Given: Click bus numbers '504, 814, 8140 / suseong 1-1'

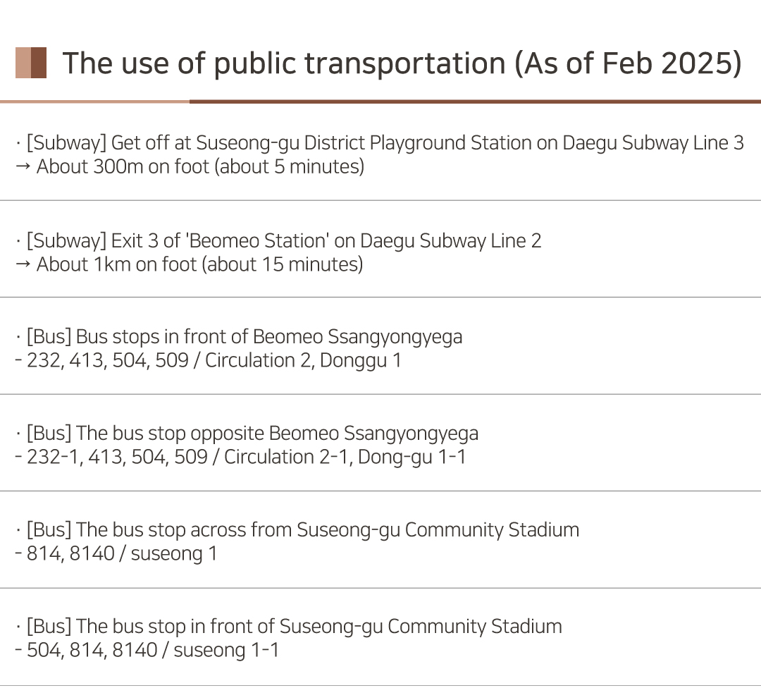Looking at the screenshot, I should [x=153, y=651].
